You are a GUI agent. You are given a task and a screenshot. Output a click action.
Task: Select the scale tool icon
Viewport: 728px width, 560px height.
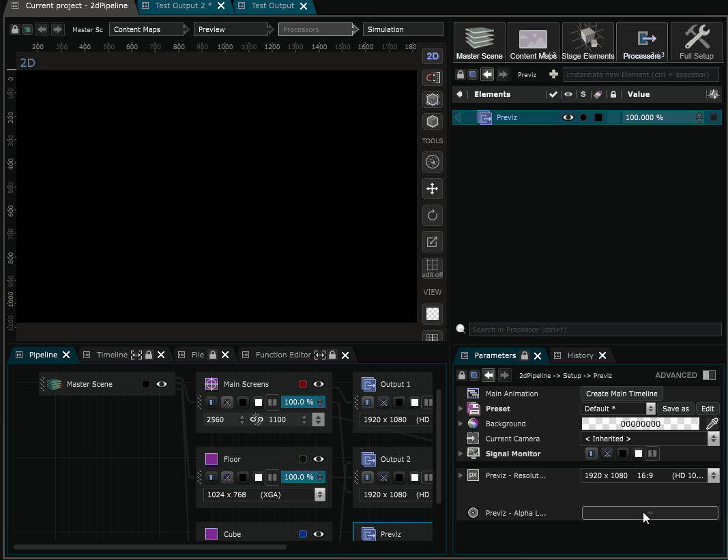(x=433, y=241)
